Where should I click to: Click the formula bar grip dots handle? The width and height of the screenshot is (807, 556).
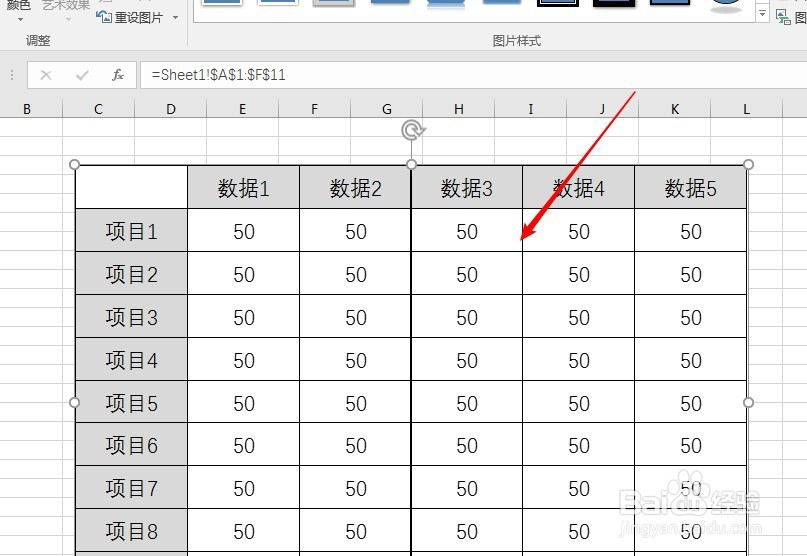(12, 75)
